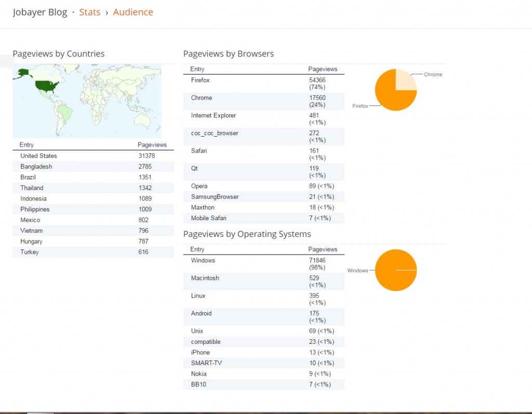Select the Bangladesh entry in the countries table
This screenshot has height=414, width=532.
click(36, 167)
